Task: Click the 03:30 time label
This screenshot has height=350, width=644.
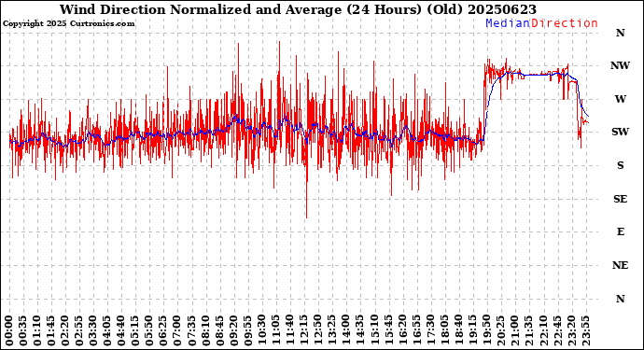Action: [x=93, y=330]
